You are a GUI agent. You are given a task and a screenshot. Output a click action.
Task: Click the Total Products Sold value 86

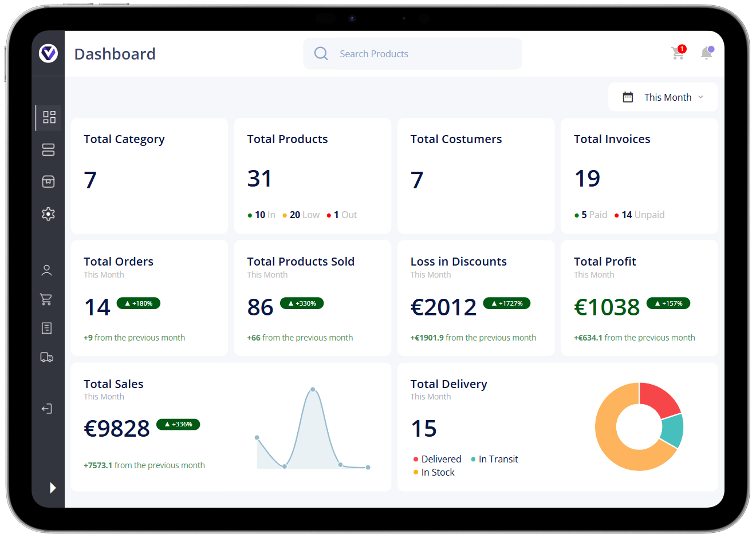point(260,307)
